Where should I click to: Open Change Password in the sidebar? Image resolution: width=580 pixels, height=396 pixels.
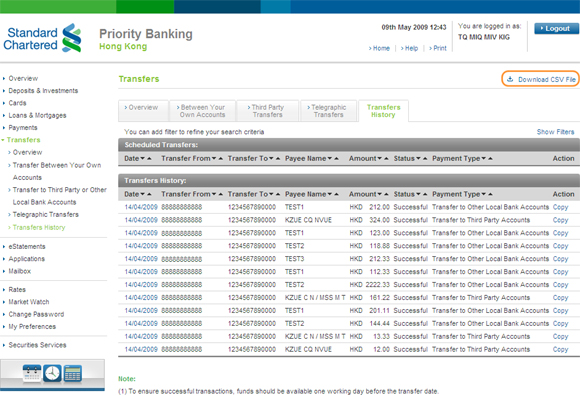click(36, 314)
